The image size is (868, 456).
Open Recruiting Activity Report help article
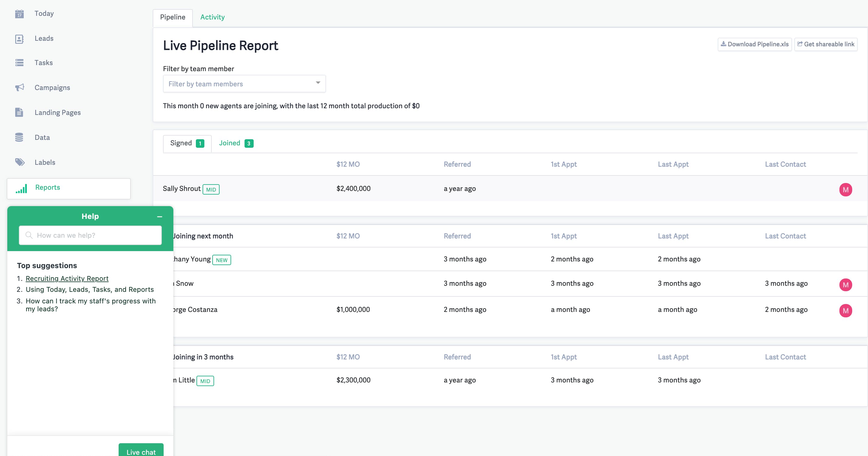click(x=67, y=278)
